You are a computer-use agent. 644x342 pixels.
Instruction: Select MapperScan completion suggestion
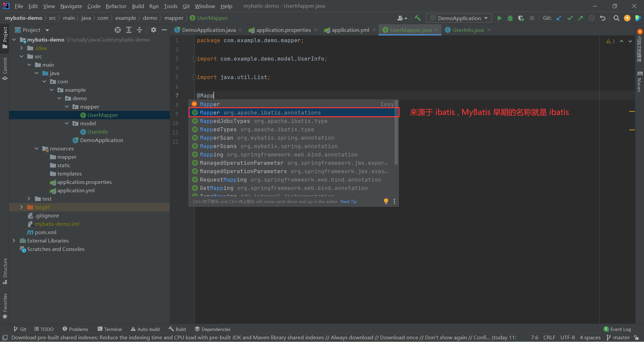point(292,138)
